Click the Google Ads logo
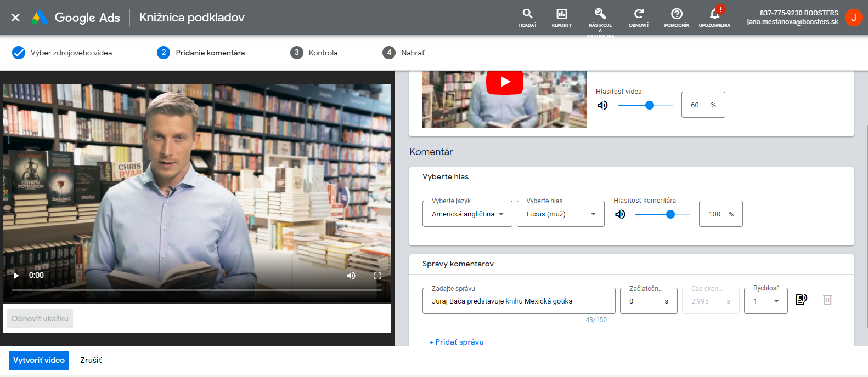Screen dimensions: 868x377 pos(76,18)
